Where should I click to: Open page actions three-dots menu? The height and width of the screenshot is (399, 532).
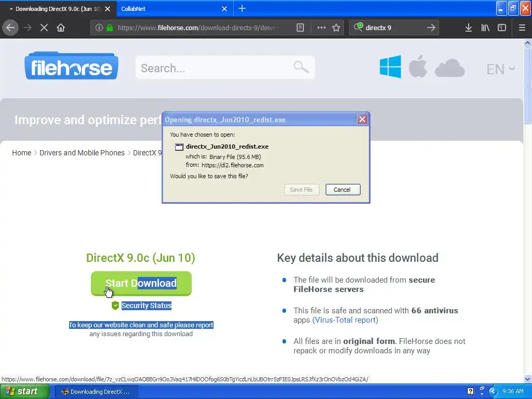[321, 28]
